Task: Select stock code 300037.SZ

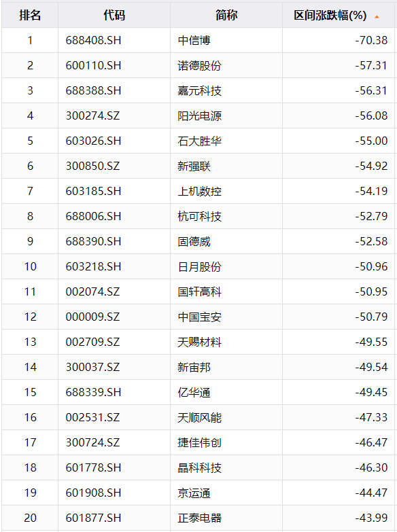Action: point(92,367)
